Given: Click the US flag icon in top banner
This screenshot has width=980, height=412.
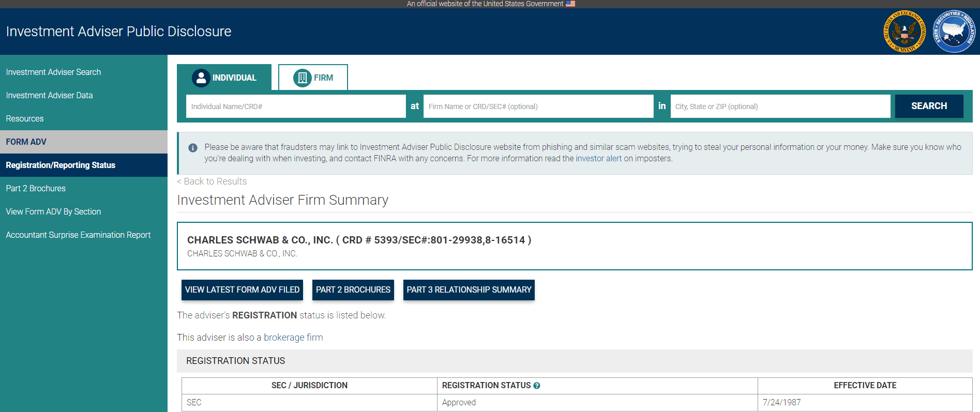Looking at the screenshot, I should pyautogui.click(x=570, y=4).
